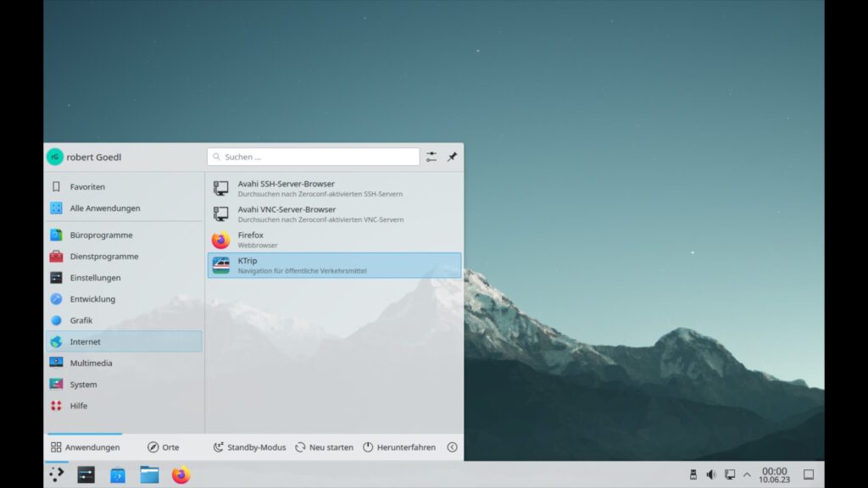Select the Internet category
Viewport: 868px width, 488px height.
tap(125, 341)
